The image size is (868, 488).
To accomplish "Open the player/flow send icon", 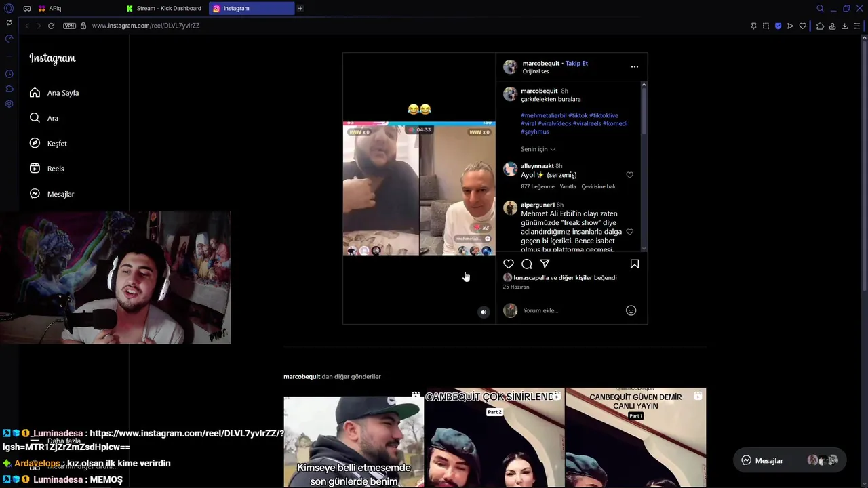I will pos(790,26).
